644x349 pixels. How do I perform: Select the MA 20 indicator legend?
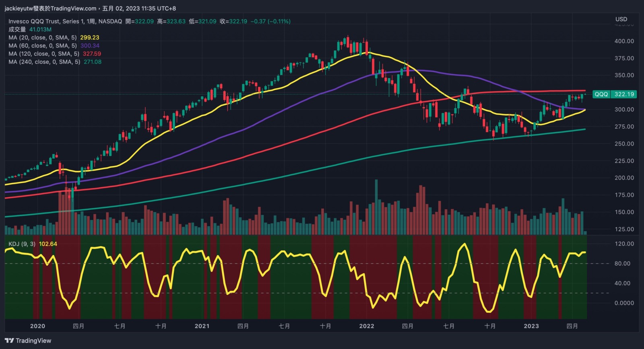(42, 37)
